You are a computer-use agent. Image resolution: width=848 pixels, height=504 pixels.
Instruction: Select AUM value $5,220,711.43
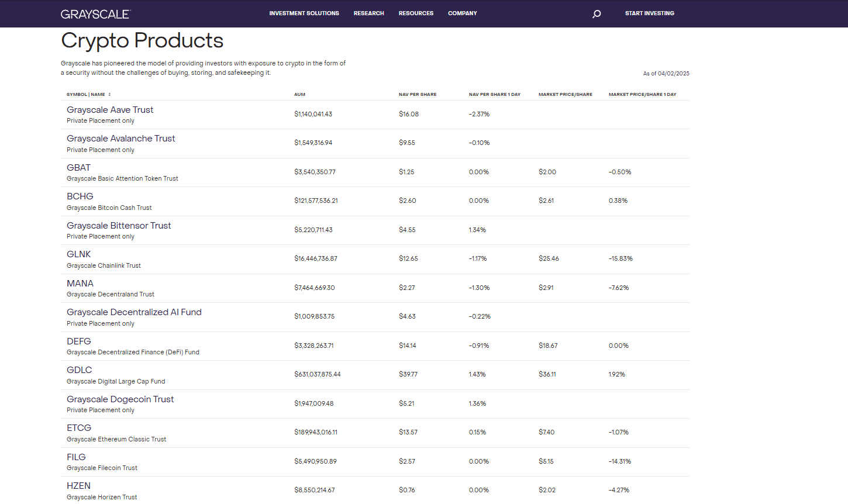coord(313,230)
